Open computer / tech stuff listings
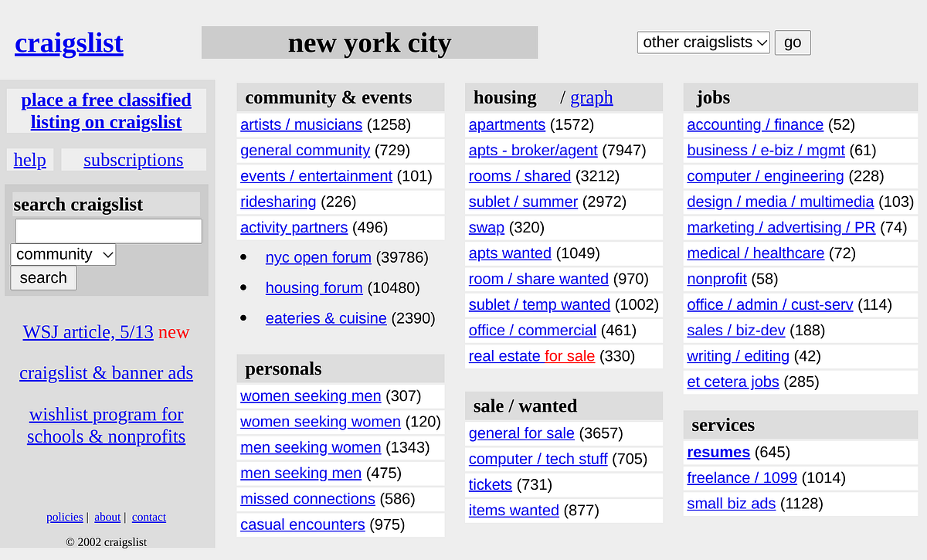 [538, 459]
